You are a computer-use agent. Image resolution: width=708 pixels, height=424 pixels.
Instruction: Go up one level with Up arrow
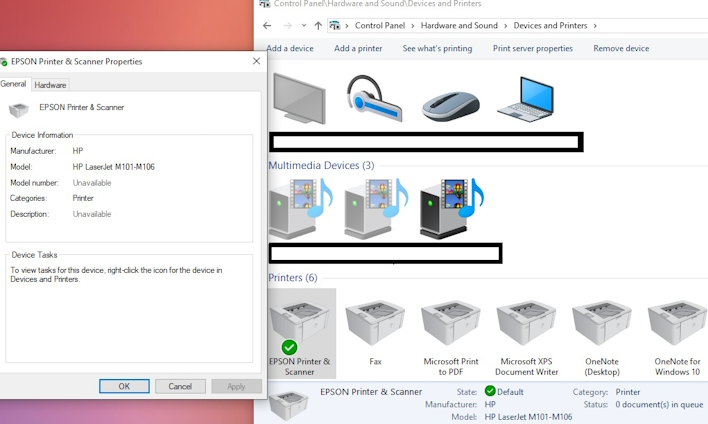318,26
